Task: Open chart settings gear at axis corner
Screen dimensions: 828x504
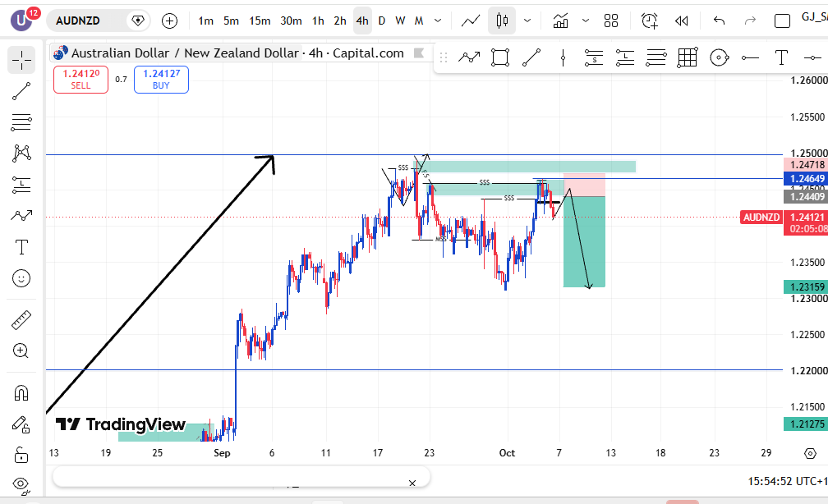Action: (810, 453)
